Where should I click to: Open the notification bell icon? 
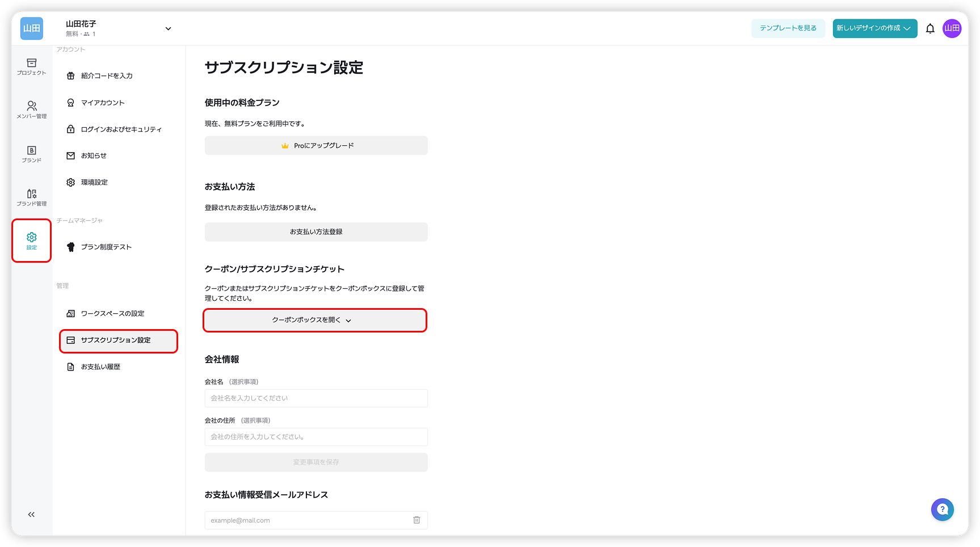point(930,28)
